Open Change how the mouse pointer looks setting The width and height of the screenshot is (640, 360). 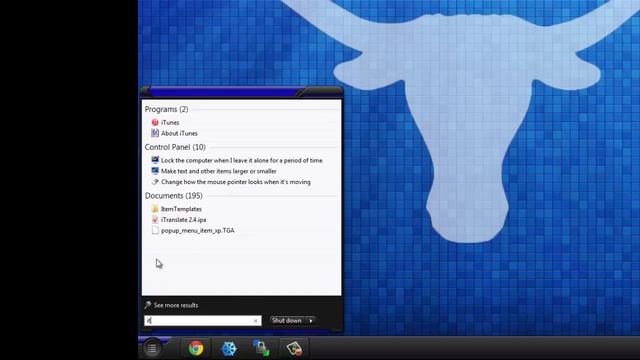click(236, 182)
